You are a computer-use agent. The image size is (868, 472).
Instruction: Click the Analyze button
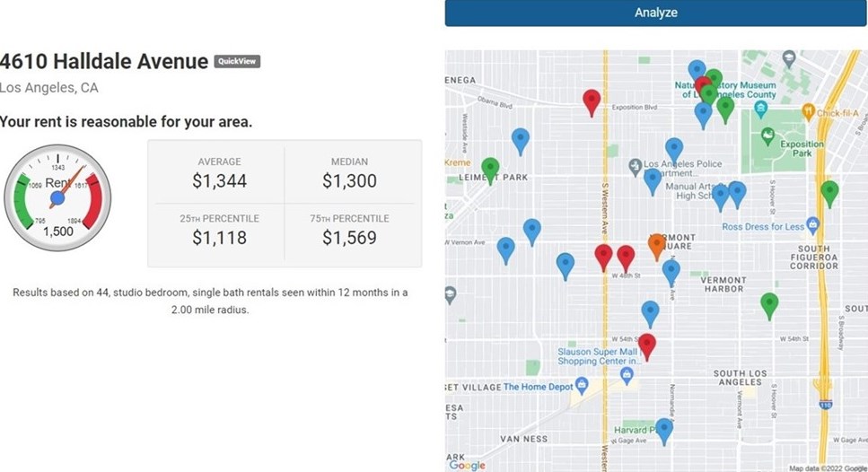tap(655, 13)
